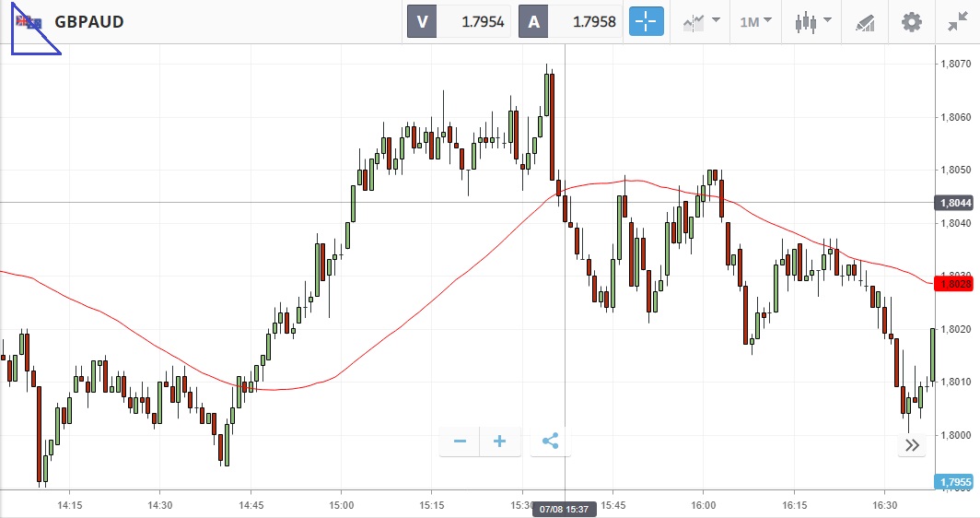Image resolution: width=980 pixels, height=518 pixels.
Task: Collapse chart with shrink arrows icon
Action: coord(956,21)
